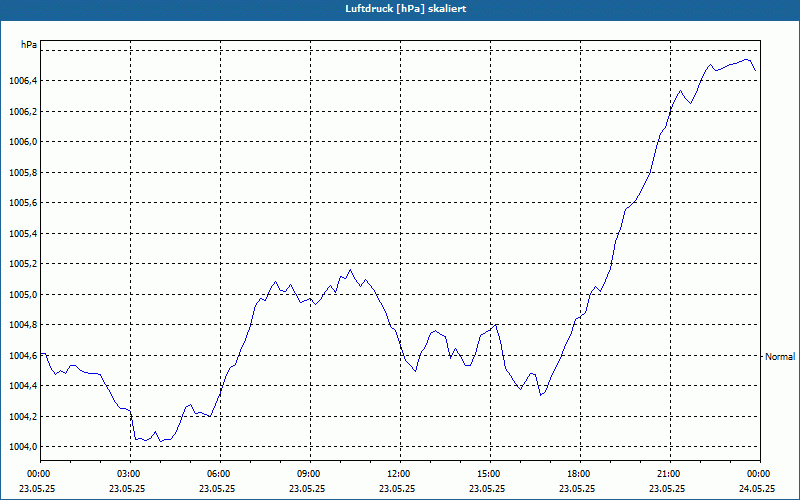Click the 21:00 time label
The width and height of the screenshot is (800, 500).
[x=670, y=474]
